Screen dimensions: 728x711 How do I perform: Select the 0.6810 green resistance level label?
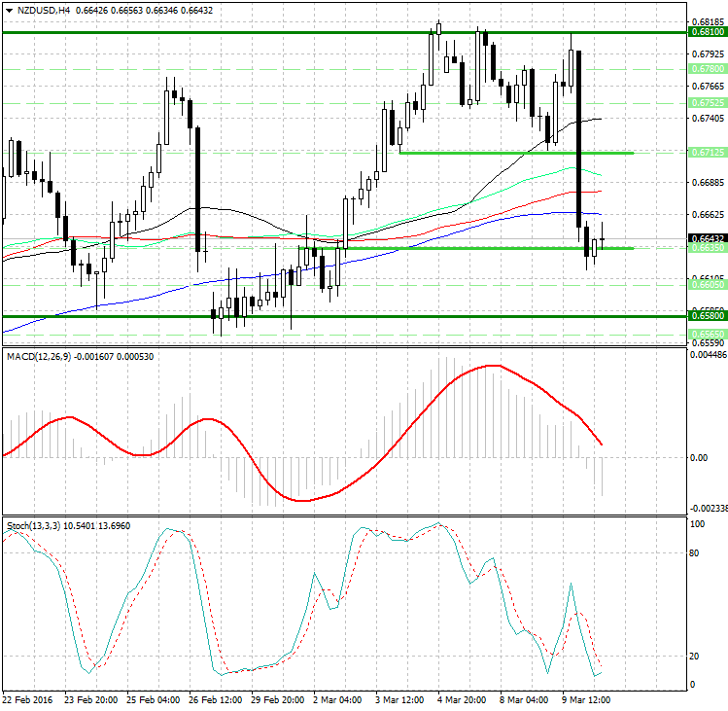(x=707, y=32)
